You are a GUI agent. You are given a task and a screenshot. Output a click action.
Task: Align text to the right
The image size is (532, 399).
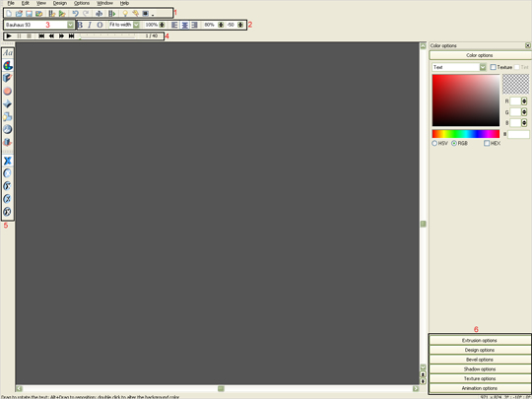194,25
